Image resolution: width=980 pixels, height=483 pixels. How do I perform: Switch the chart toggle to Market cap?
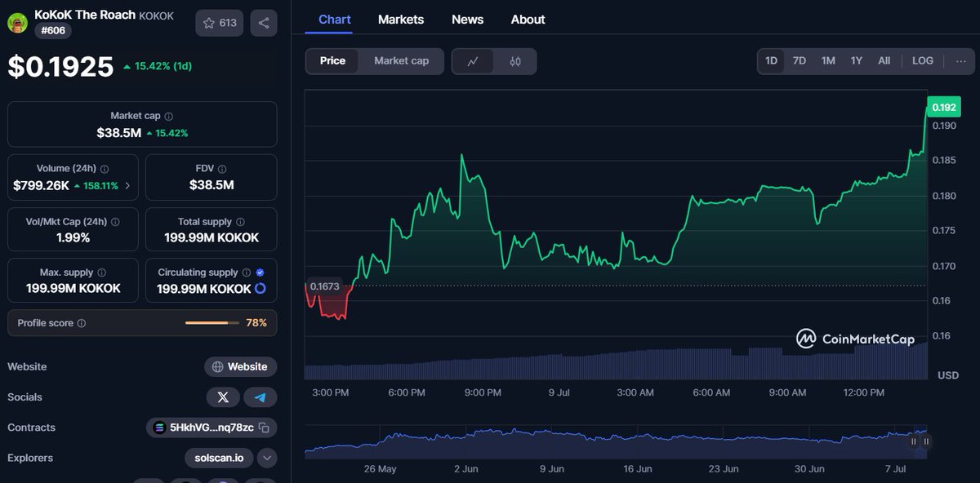tap(401, 60)
